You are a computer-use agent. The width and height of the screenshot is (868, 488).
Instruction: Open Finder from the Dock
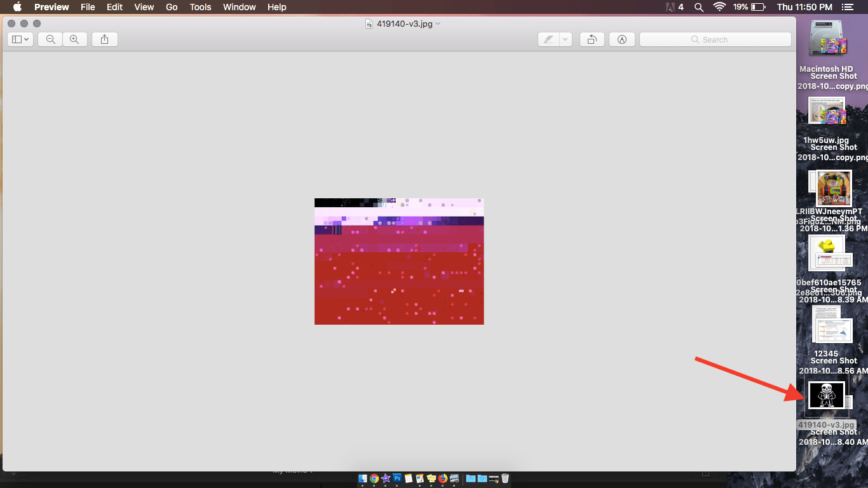pyautogui.click(x=363, y=478)
